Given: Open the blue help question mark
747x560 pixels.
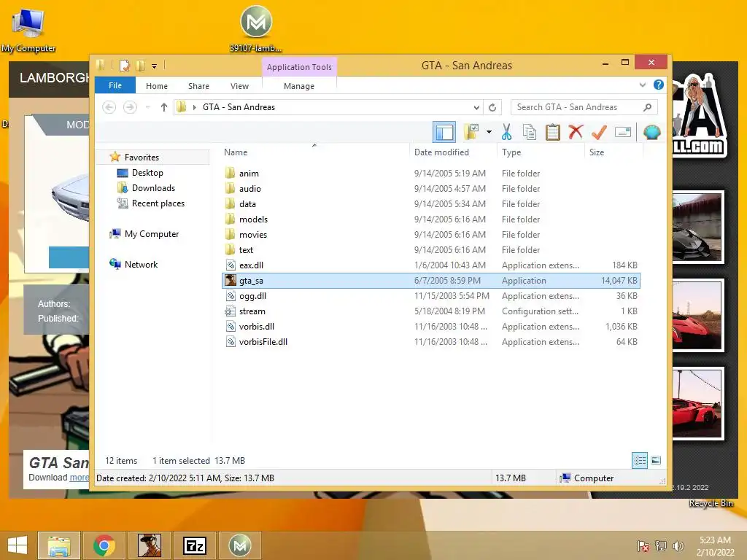Looking at the screenshot, I should [x=659, y=85].
